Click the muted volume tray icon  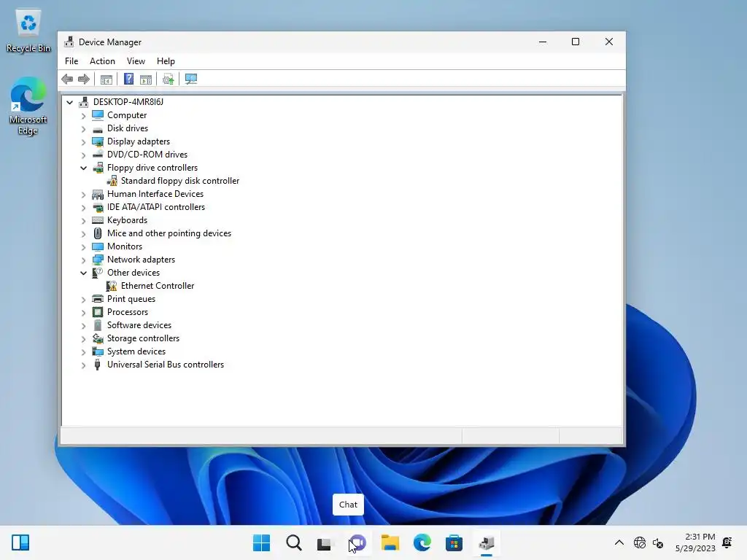click(x=658, y=542)
